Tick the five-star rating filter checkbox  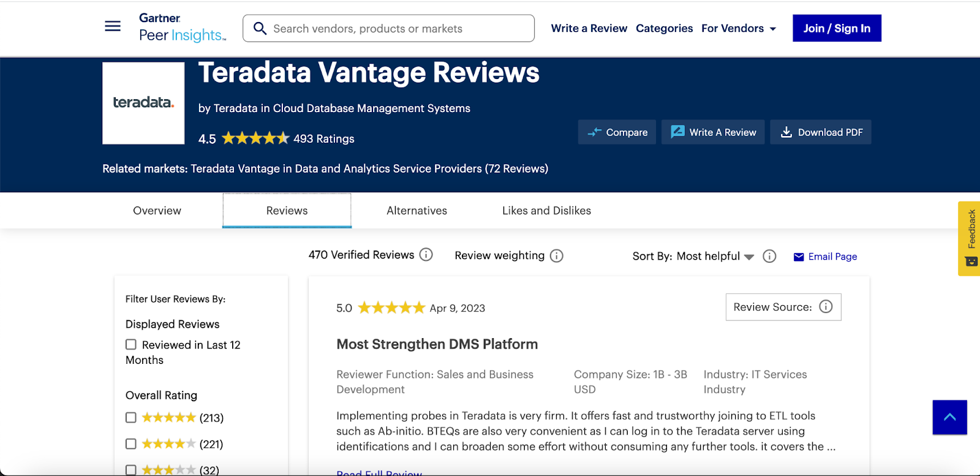pyautogui.click(x=131, y=418)
